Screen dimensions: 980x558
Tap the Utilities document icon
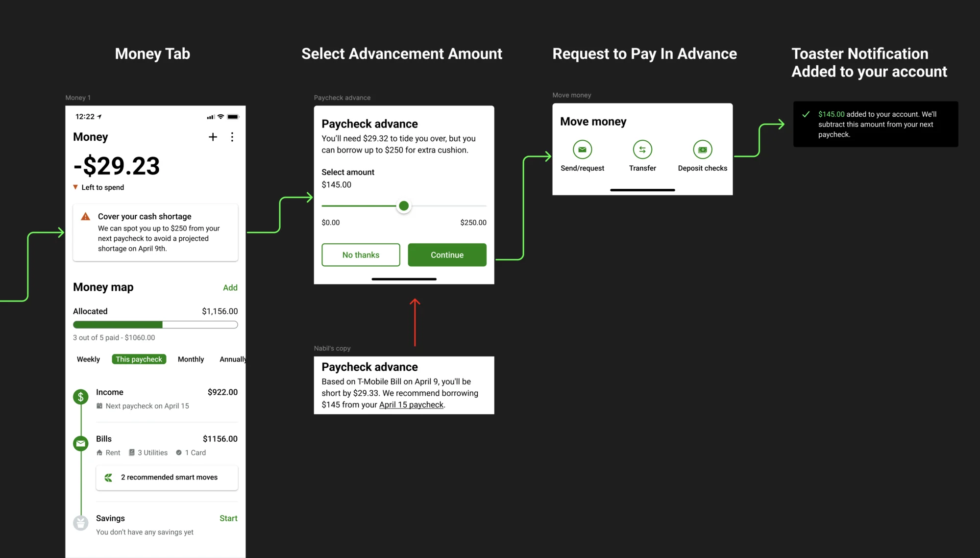(x=132, y=453)
